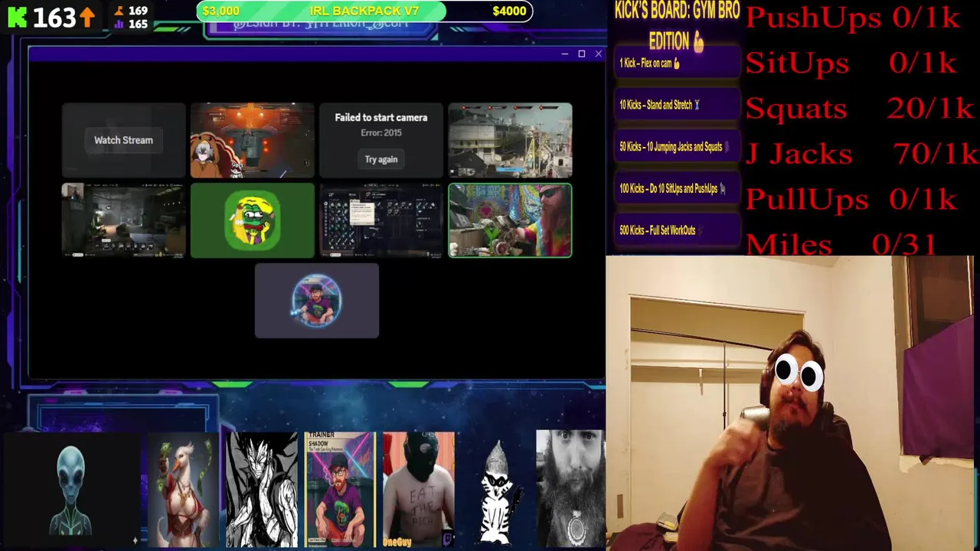
Task: Select the Pepe frog avatar tile
Action: pyautogui.click(x=252, y=220)
